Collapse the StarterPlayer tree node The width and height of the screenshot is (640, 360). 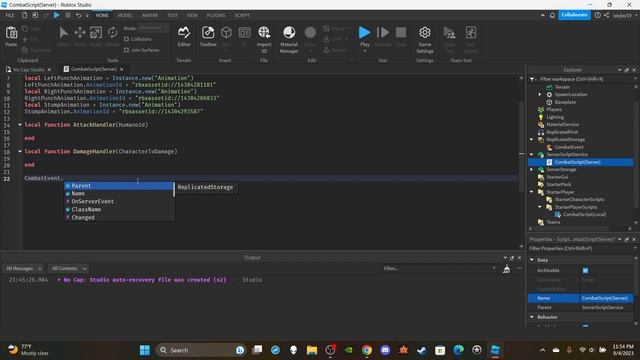click(531, 192)
